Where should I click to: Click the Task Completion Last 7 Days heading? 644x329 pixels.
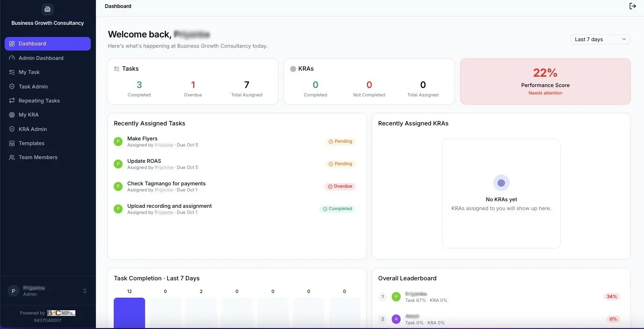click(x=157, y=278)
